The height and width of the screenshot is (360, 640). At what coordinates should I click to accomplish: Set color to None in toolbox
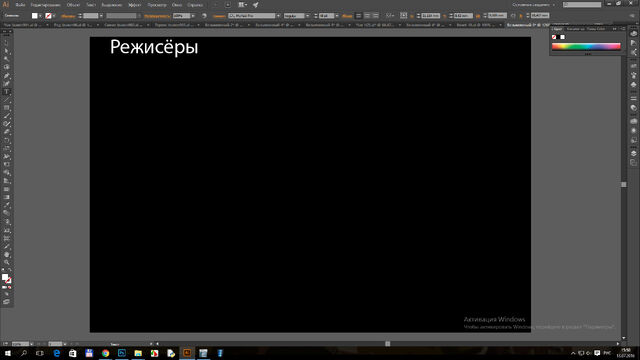pos(9,287)
